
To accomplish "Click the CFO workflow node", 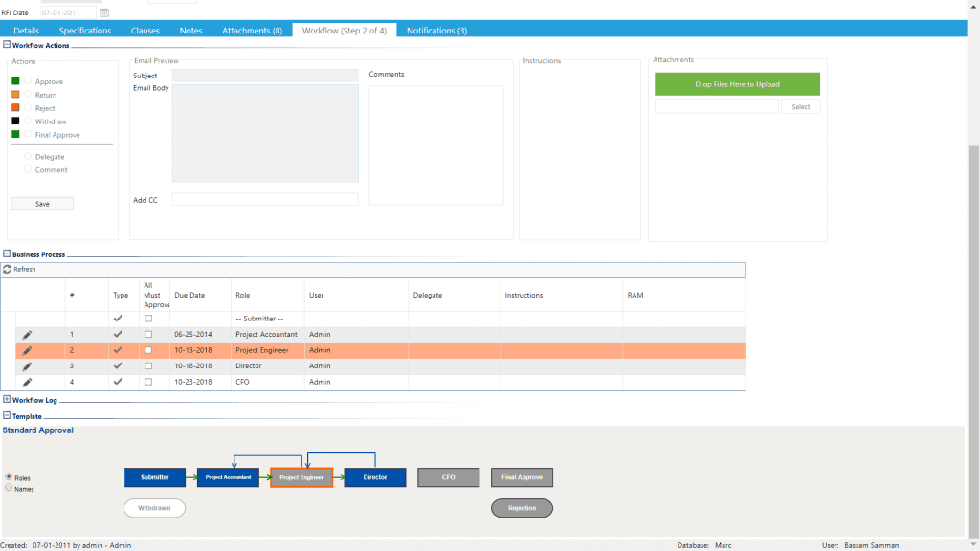I will (x=449, y=477).
